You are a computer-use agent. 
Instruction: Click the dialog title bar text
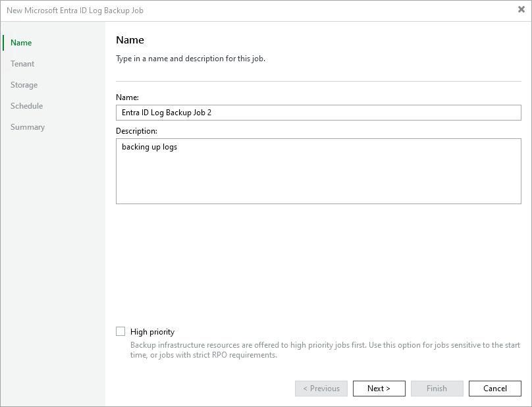[x=75, y=11]
